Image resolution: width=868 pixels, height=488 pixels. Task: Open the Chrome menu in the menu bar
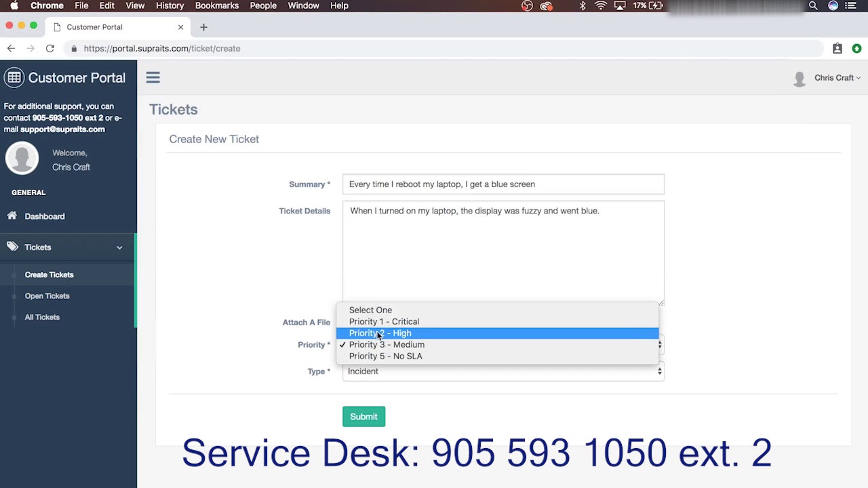coord(47,5)
